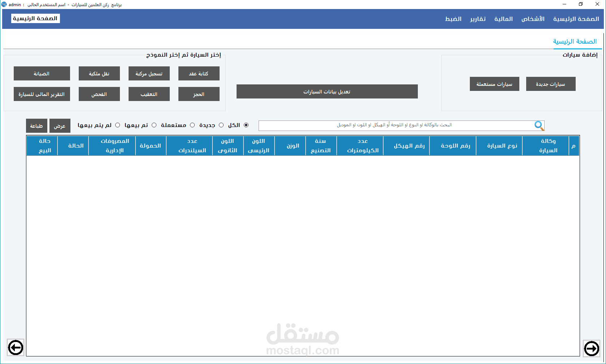606x364 pixels.
Task: Click the تعديل بيانات السيارات button
Action: coord(327,91)
